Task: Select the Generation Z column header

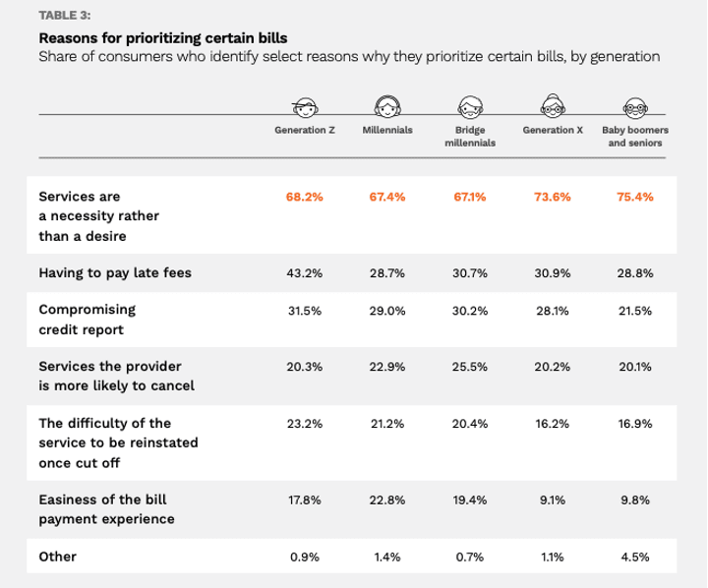Action: [305, 130]
